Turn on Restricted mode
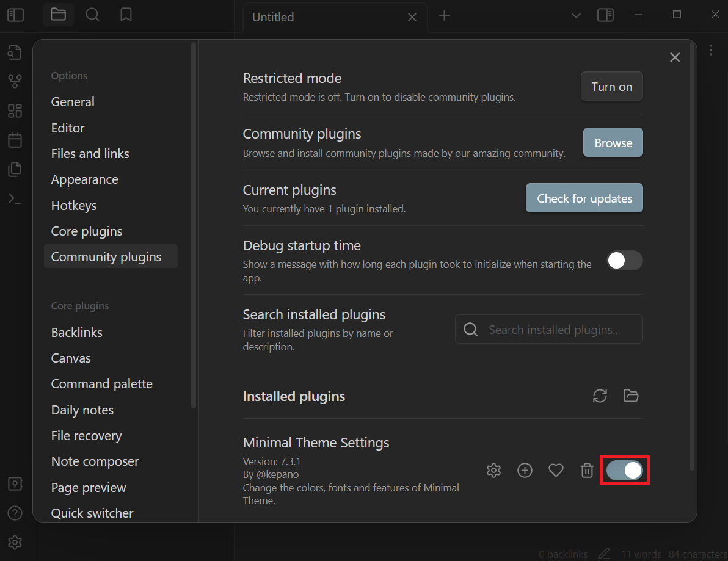The width and height of the screenshot is (728, 561). [611, 86]
